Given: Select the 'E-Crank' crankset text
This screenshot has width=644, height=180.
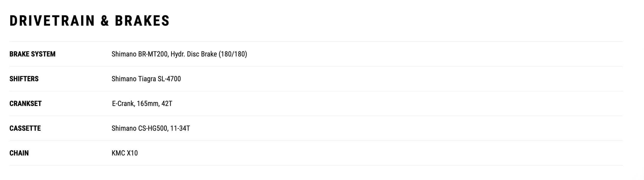Looking at the screenshot, I should tap(123, 103).
